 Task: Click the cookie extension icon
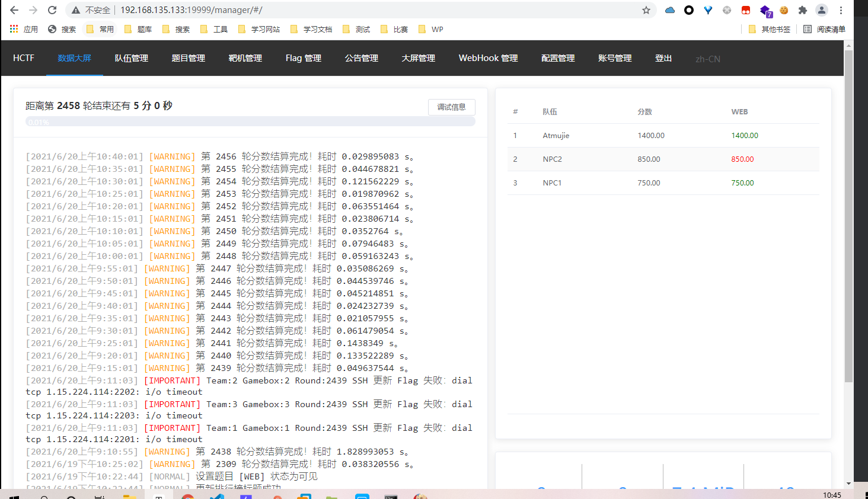pos(784,10)
